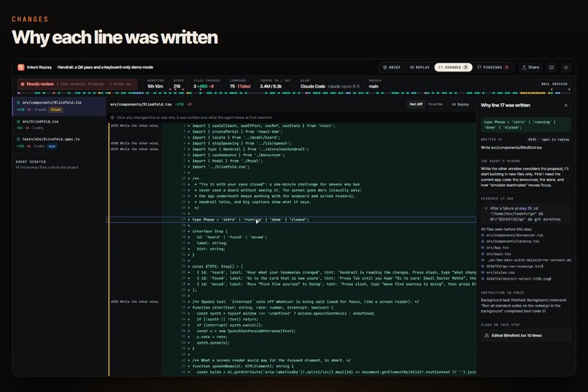
Task: Click the Steps 219 stat
Action: (178, 84)
